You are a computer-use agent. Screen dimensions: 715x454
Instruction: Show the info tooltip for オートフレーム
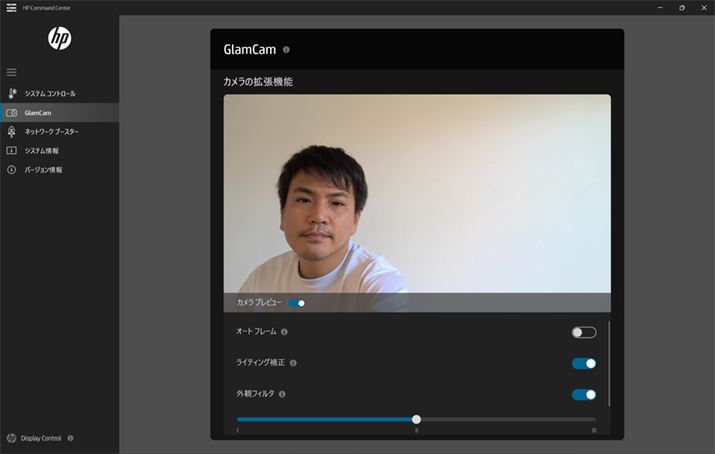tap(284, 332)
